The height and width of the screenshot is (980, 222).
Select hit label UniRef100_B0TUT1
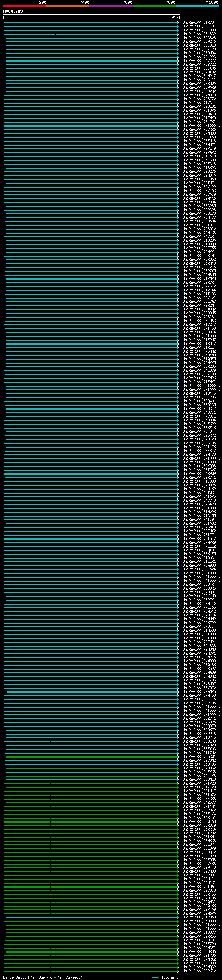tap(199, 183)
